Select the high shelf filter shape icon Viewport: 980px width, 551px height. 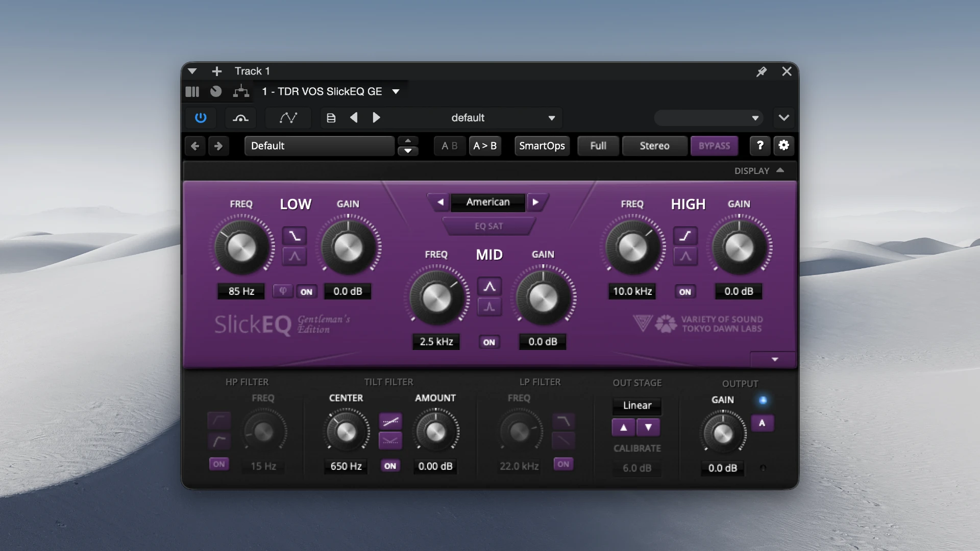point(685,236)
